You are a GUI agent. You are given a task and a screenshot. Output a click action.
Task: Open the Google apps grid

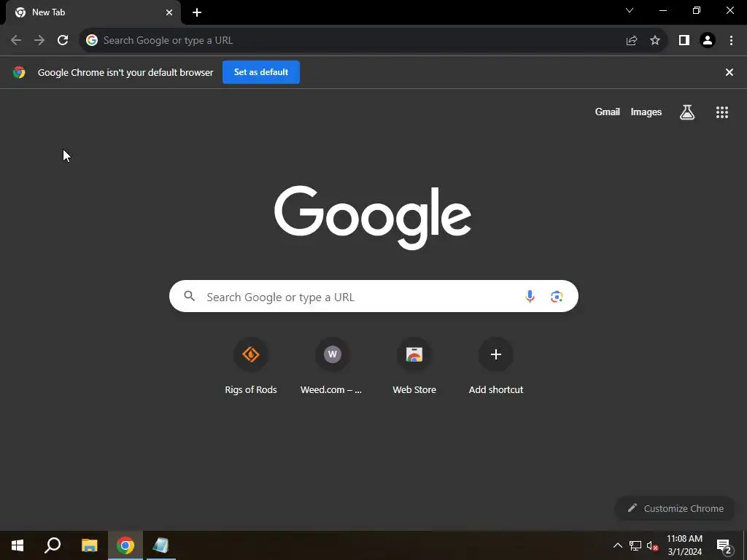(722, 112)
